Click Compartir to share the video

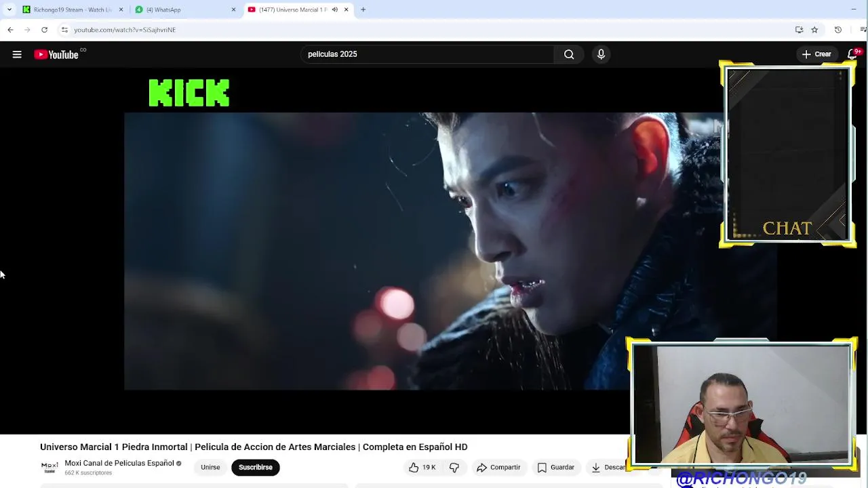click(498, 467)
